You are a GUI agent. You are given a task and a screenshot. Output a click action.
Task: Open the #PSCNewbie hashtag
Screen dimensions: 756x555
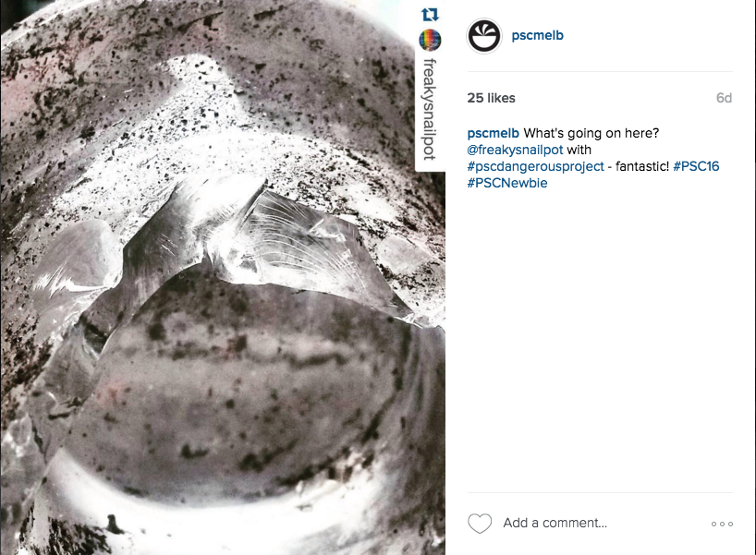click(x=507, y=183)
